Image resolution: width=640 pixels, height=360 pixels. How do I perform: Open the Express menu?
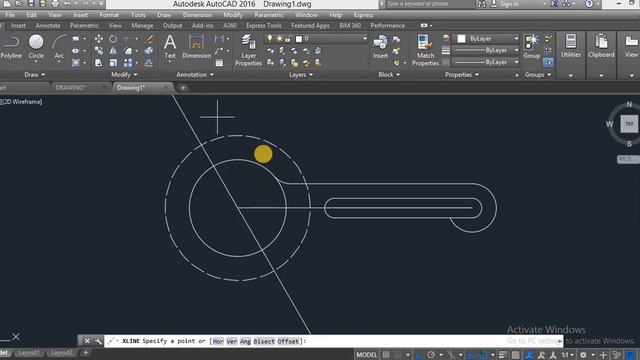(x=363, y=15)
